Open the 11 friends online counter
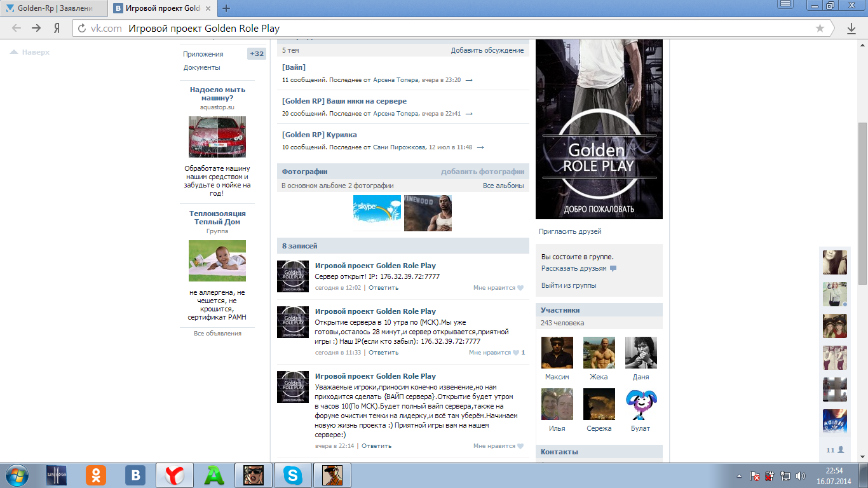Viewport: 868px width, 488px height. click(835, 450)
